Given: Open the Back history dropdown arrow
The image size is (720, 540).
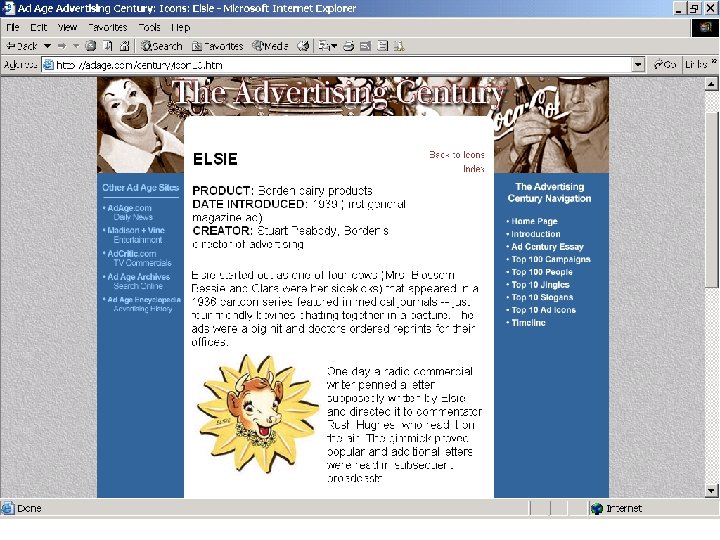Looking at the screenshot, I should [47, 46].
